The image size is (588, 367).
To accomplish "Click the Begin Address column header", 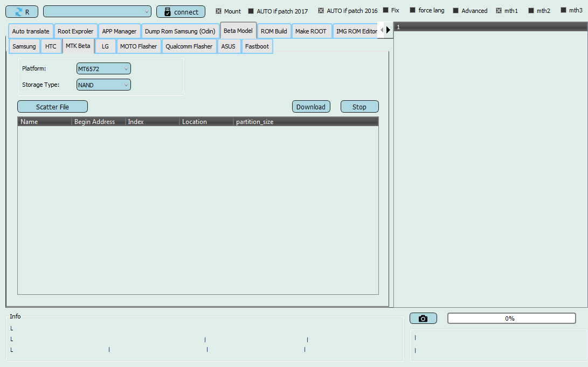I will [98, 121].
